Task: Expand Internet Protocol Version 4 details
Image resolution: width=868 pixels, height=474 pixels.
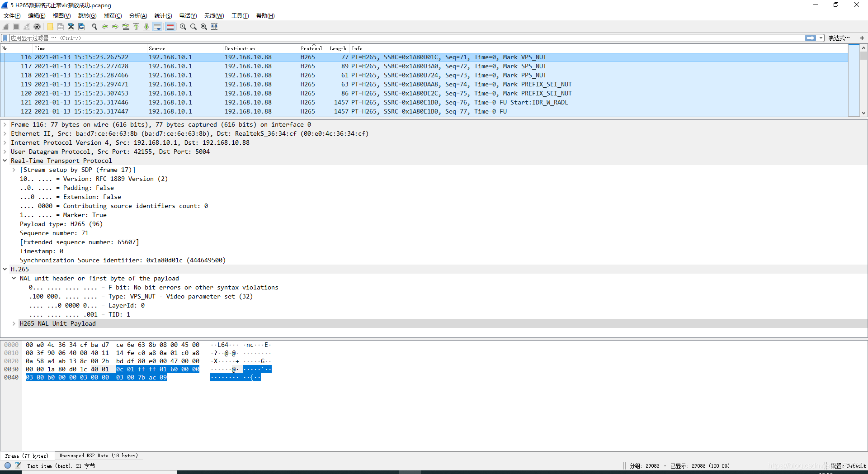Action: pyautogui.click(x=5, y=142)
